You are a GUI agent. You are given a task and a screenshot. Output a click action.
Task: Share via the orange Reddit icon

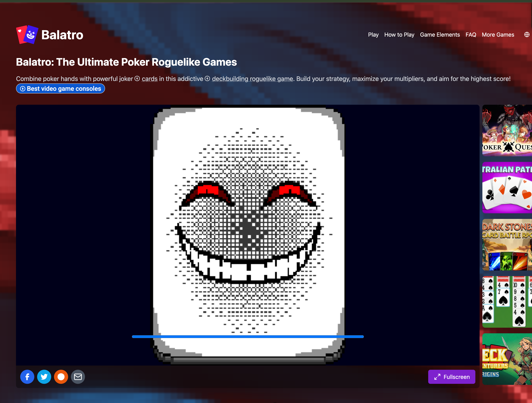tap(61, 377)
